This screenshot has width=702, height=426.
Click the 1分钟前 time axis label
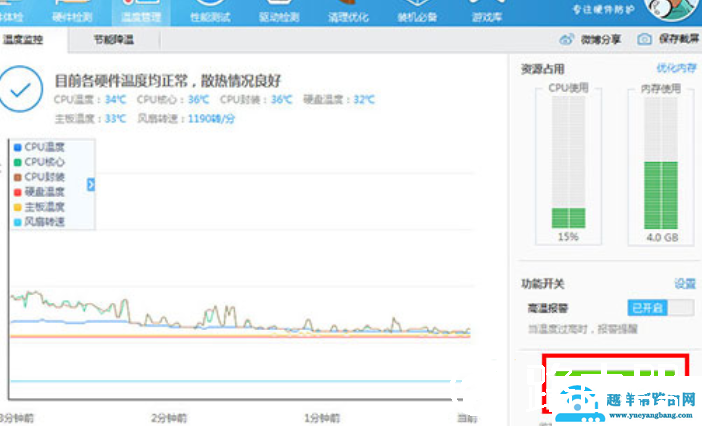coord(322,418)
